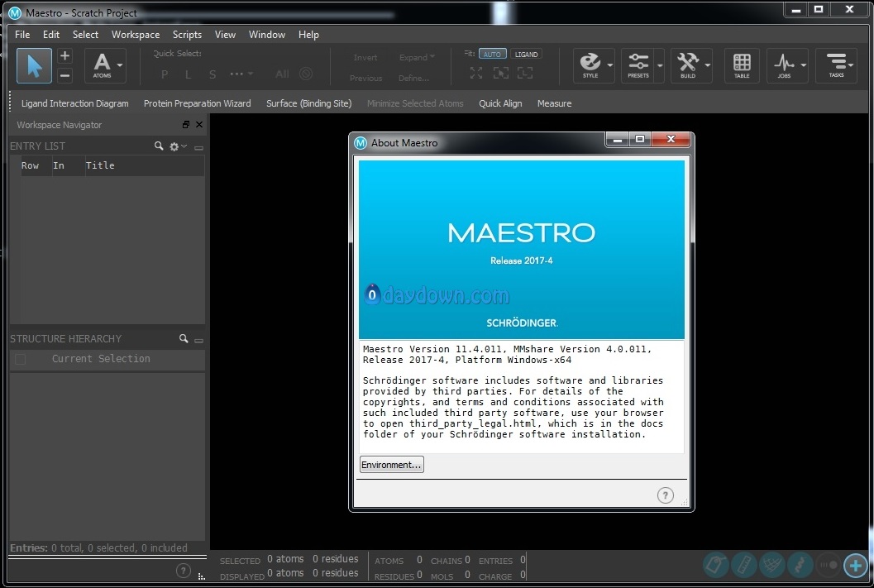Toggle the AUTO fit option
The image size is (874, 588).
click(492, 54)
